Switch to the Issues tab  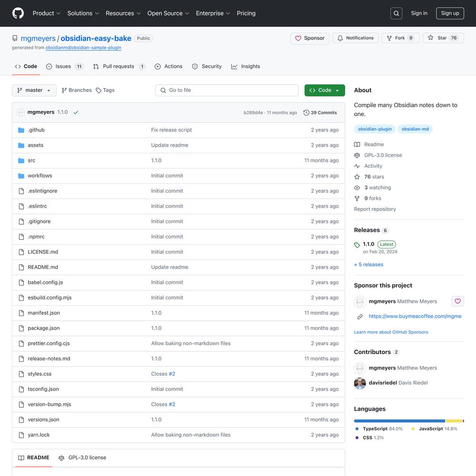(x=65, y=67)
